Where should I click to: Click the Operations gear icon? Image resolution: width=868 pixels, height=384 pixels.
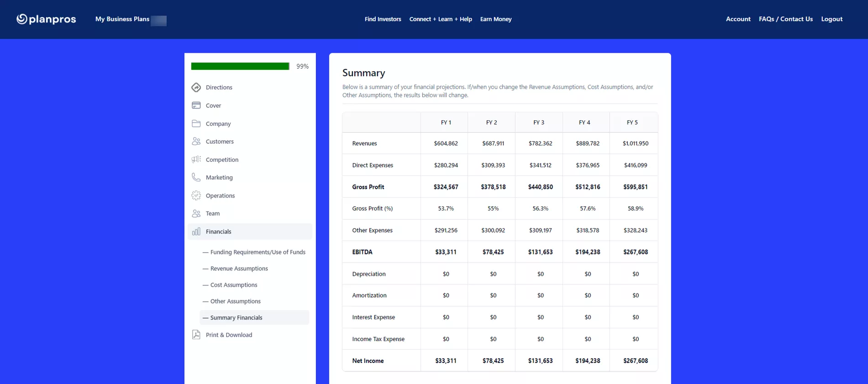tap(196, 196)
